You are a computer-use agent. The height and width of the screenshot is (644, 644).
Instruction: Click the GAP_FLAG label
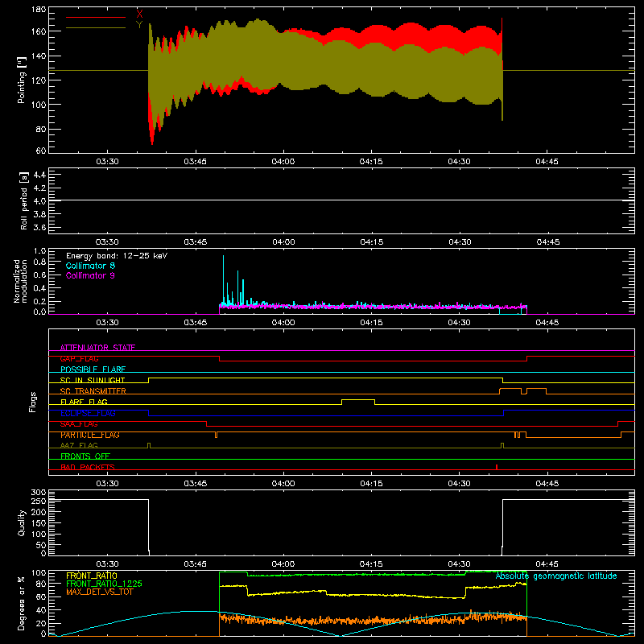(79, 358)
